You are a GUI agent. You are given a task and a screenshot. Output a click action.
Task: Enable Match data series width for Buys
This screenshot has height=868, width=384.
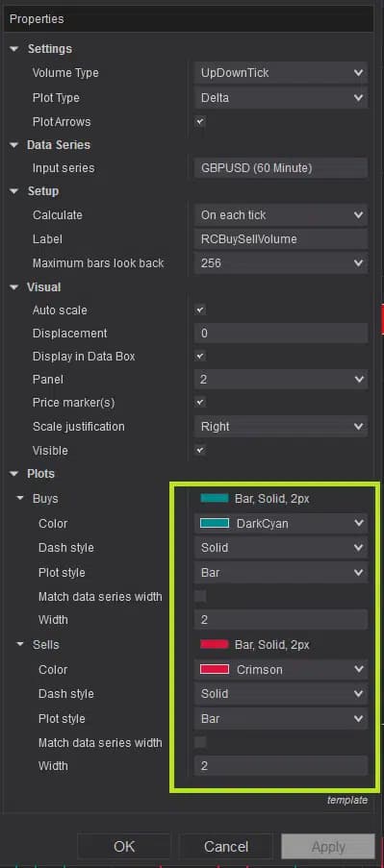200,596
